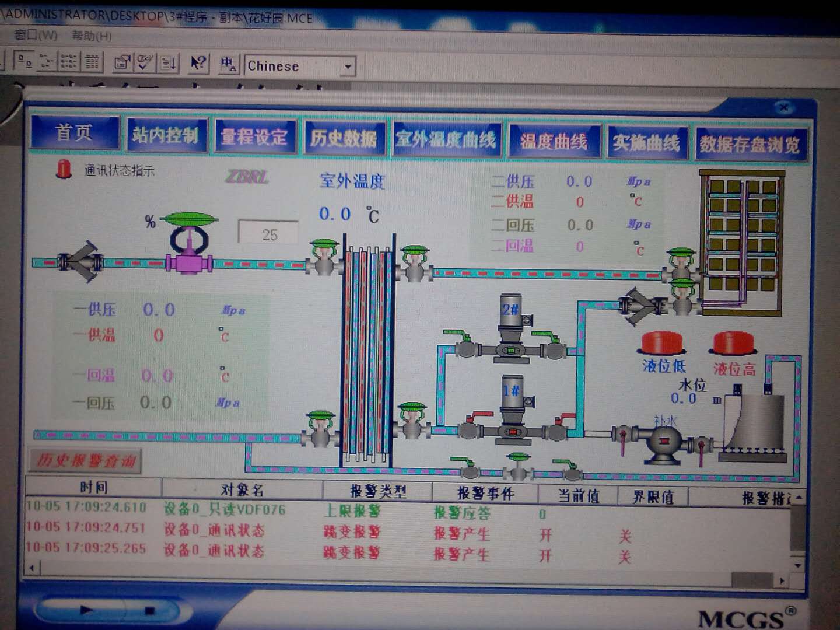The height and width of the screenshot is (630, 840).
Task: Go to the 站内控制 page
Action: (x=166, y=136)
